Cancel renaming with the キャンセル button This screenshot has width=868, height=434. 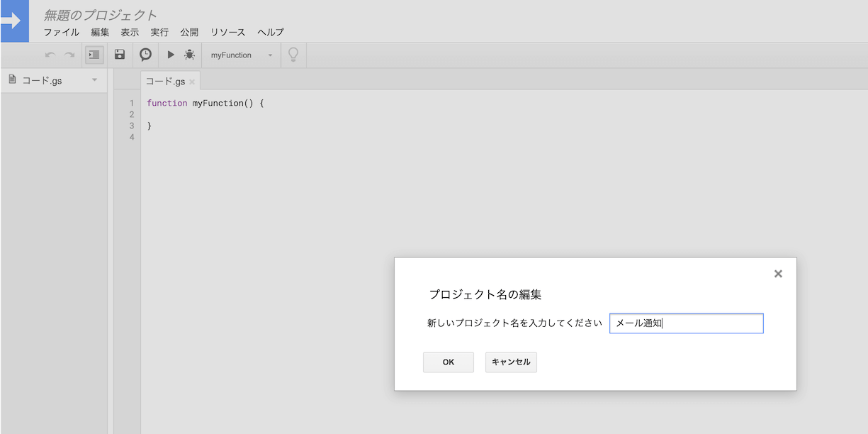point(510,362)
